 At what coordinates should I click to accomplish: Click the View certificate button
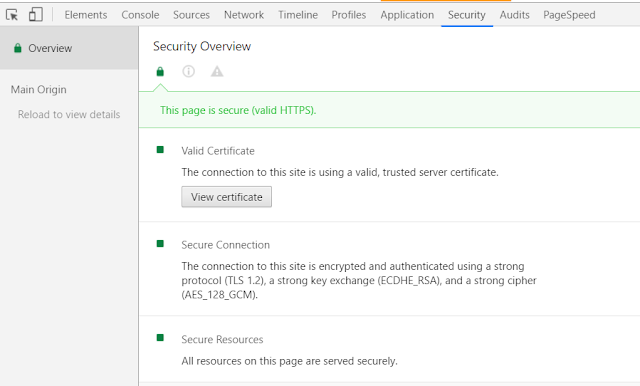[x=227, y=197]
